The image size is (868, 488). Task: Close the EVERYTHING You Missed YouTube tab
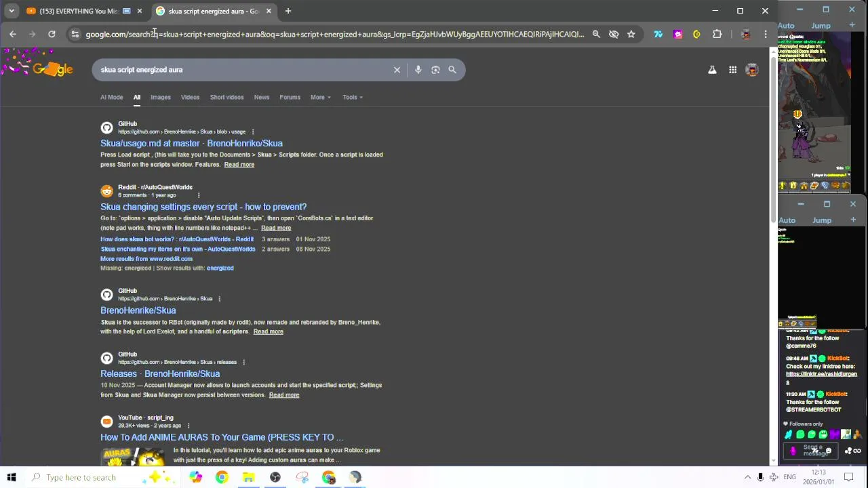tap(140, 11)
